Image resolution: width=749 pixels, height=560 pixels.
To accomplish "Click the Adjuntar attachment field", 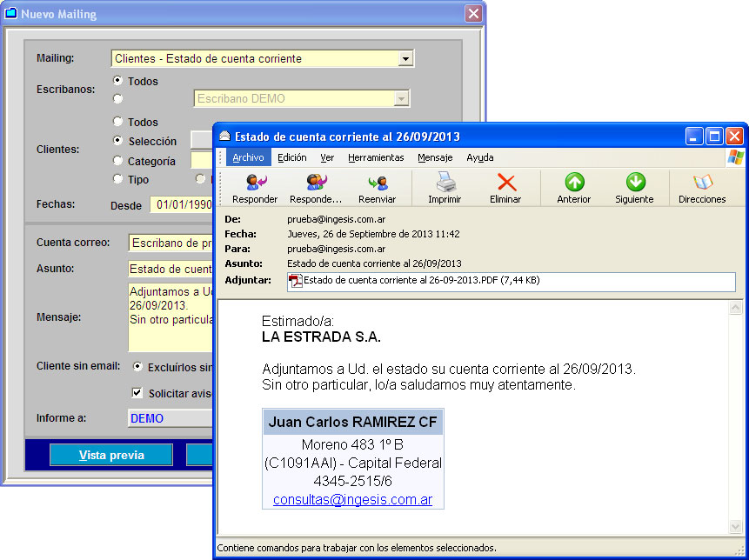I will click(512, 282).
